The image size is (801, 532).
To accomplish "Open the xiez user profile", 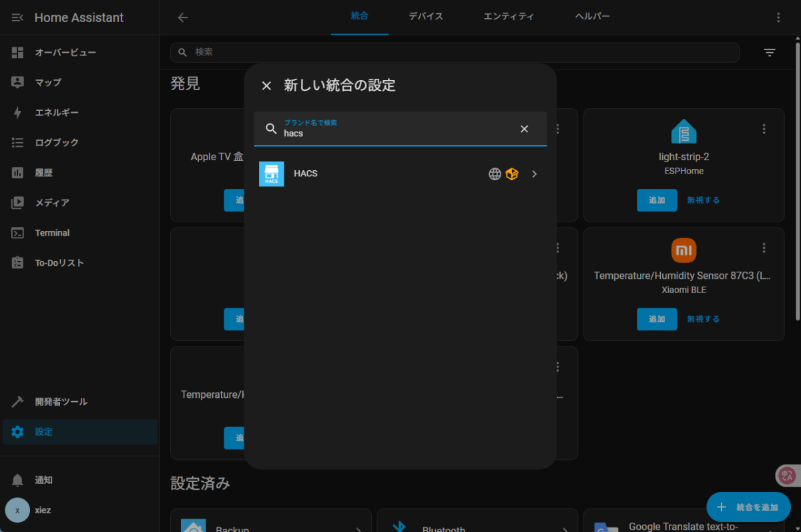I will coord(80,510).
